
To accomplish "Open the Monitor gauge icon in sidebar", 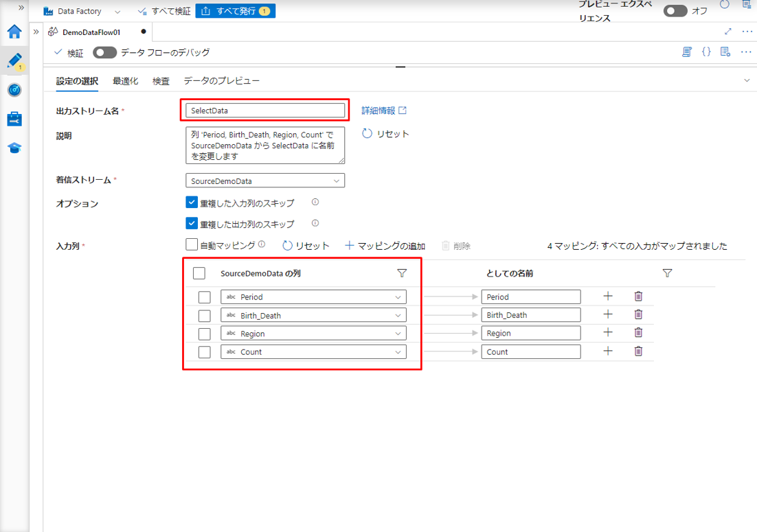I will click(14, 90).
